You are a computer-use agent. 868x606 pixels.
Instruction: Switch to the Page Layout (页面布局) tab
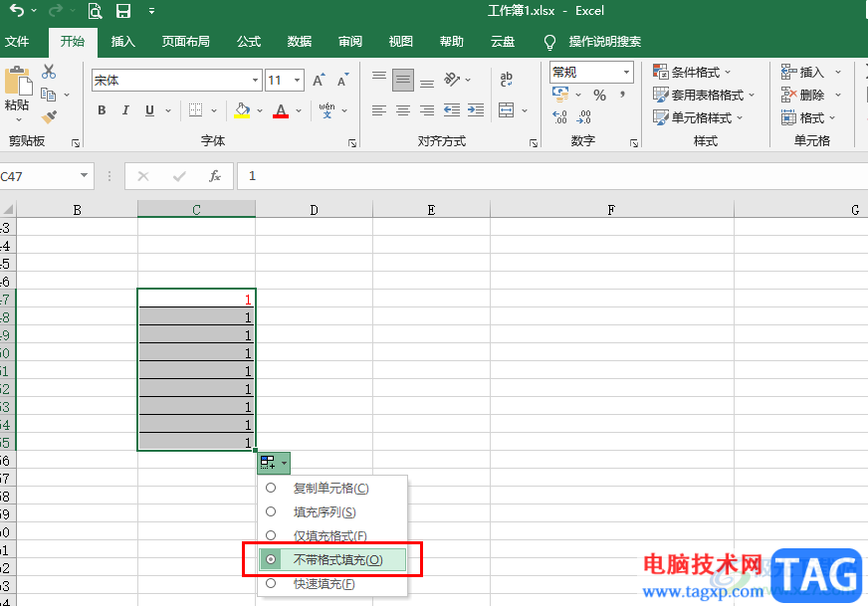coord(185,42)
